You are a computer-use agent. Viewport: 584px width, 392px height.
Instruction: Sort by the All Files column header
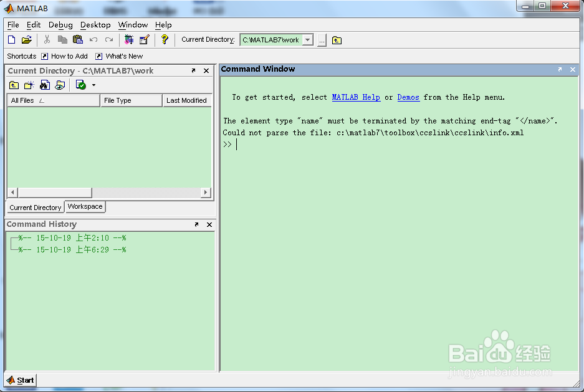(x=54, y=100)
